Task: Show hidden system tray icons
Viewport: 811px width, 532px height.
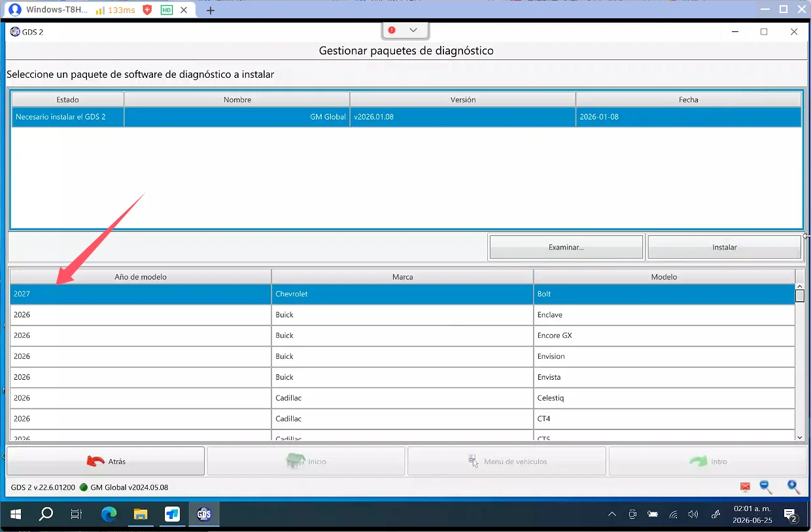Action: click(x=612, y=514)
